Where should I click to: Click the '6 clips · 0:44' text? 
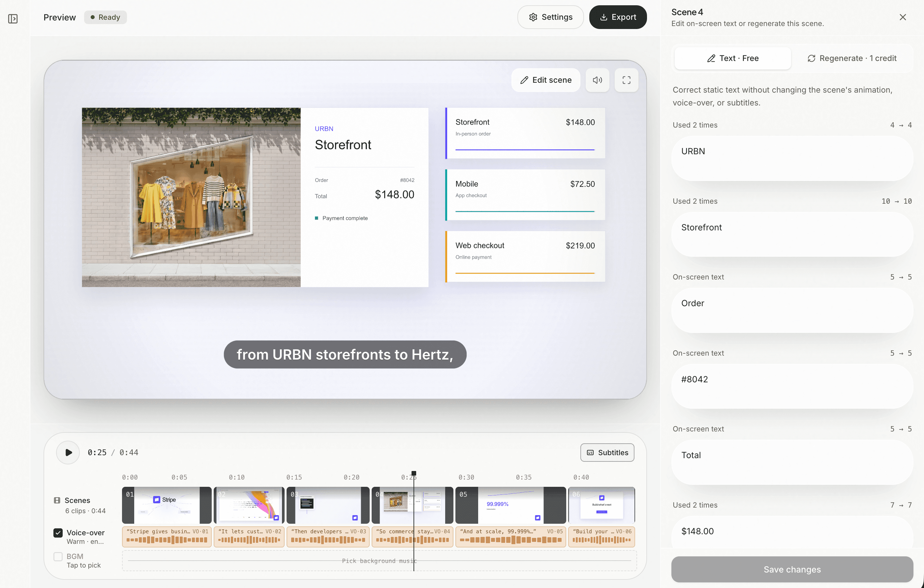pos(85,511)
